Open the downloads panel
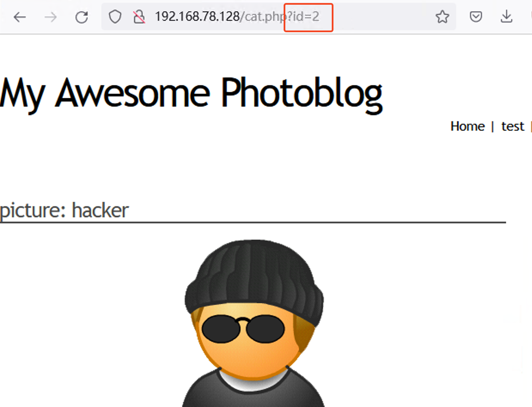The image size is (532, 407). point(507,17)
